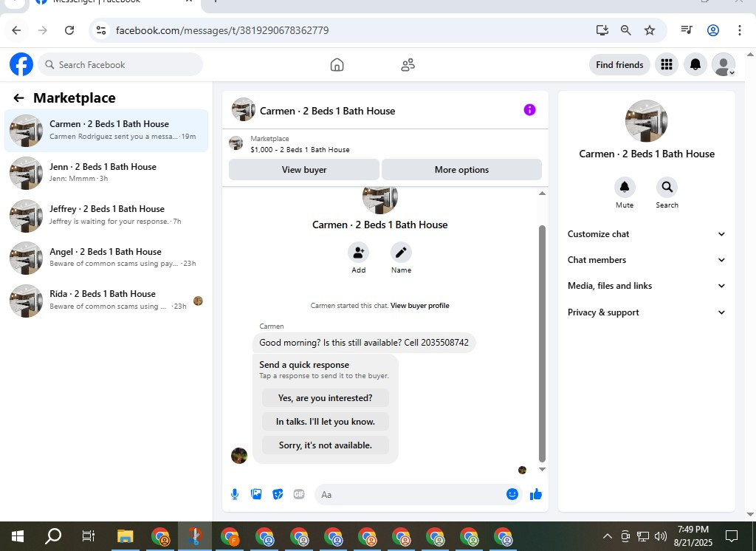Open the Windows Start menu
This screenshot has height=551, width=756.
18,536
